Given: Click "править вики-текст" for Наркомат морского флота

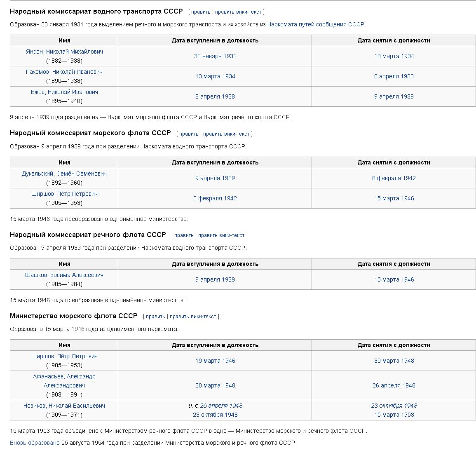Looking at the screenshot, I should (226, 134).
